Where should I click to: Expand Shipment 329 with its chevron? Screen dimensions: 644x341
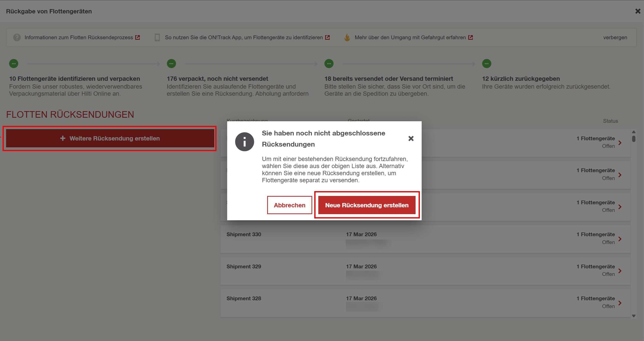tap(620, 271)
